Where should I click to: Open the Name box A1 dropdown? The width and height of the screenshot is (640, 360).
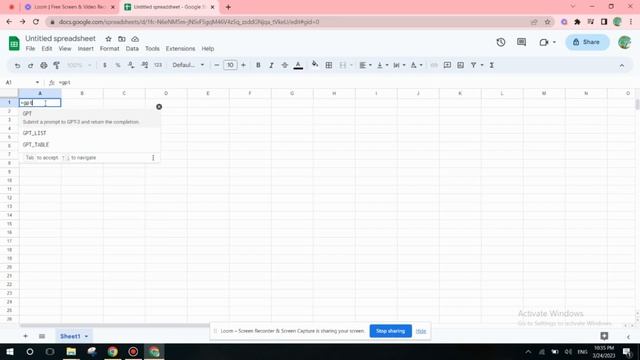37,82
